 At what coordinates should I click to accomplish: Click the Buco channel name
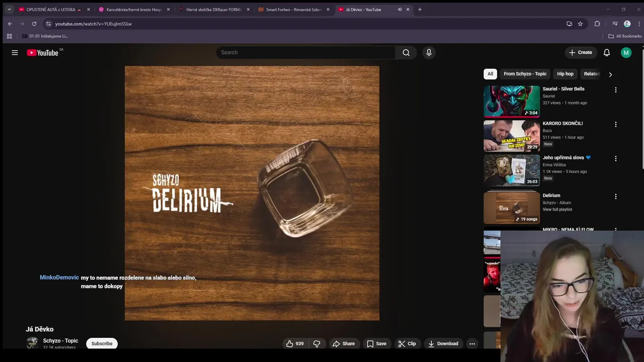coord(547,131)
